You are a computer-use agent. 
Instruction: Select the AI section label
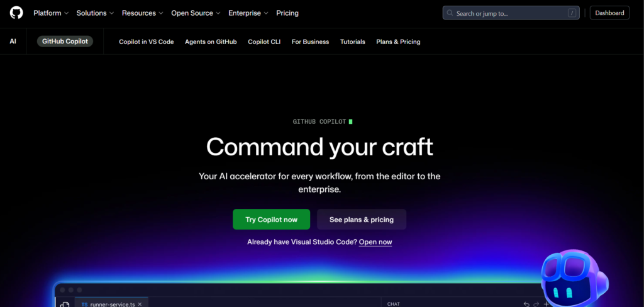pos(13,42)
